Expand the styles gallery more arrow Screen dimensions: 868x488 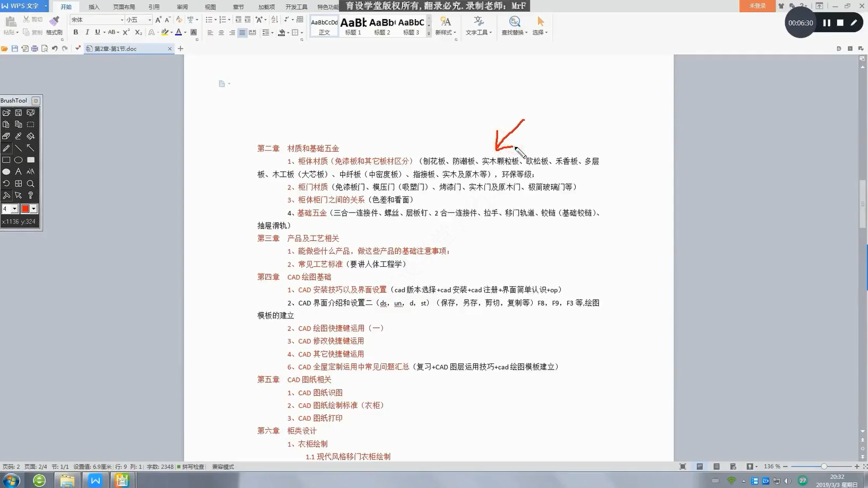click(x=429, y=33)
